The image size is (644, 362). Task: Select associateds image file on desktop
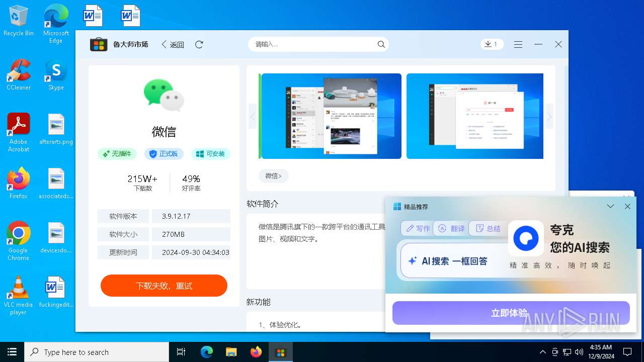[56, 184]
